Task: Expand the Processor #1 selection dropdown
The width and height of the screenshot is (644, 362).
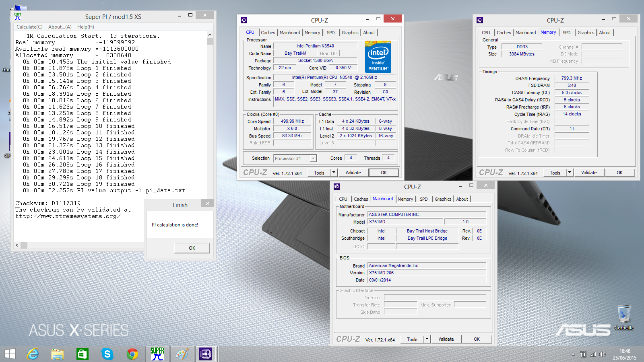Action: [x=313, y=158]
